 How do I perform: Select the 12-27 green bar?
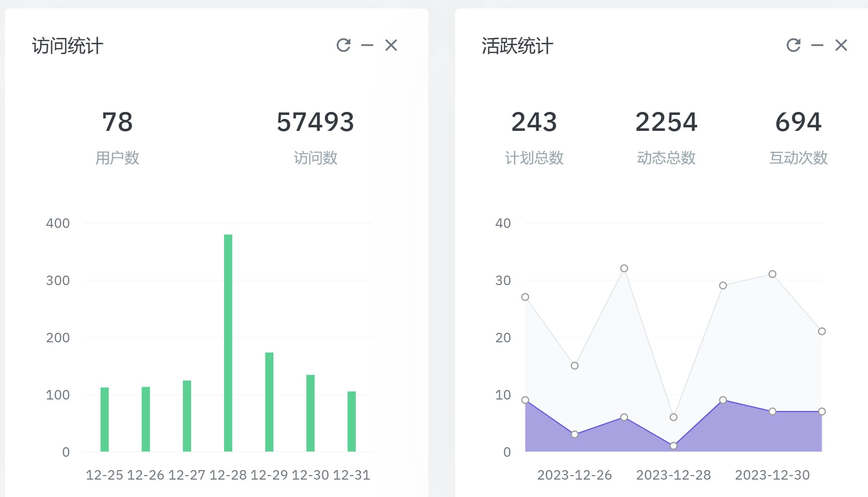[187, 416]
